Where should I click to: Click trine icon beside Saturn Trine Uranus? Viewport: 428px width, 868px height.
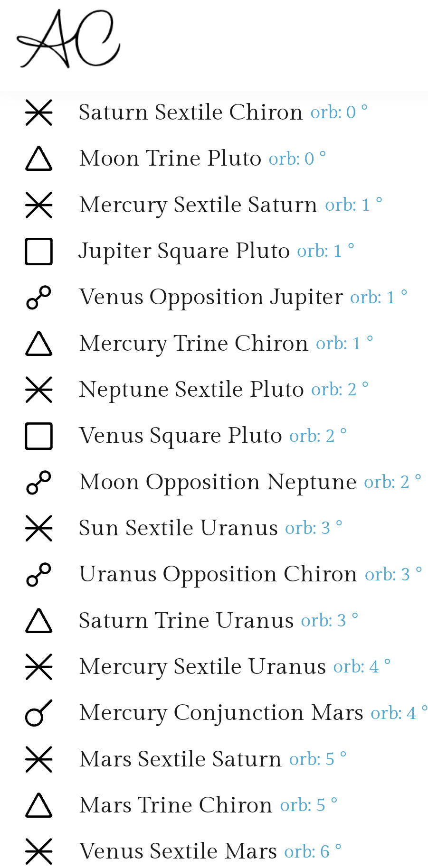(x=38, y=621)
